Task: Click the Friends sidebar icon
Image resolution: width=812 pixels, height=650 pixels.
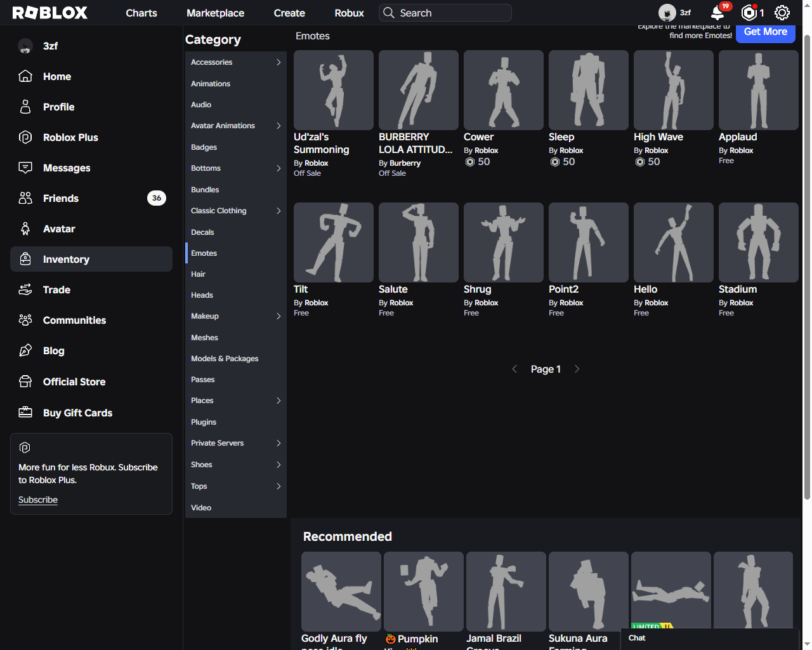Action: 25,198
